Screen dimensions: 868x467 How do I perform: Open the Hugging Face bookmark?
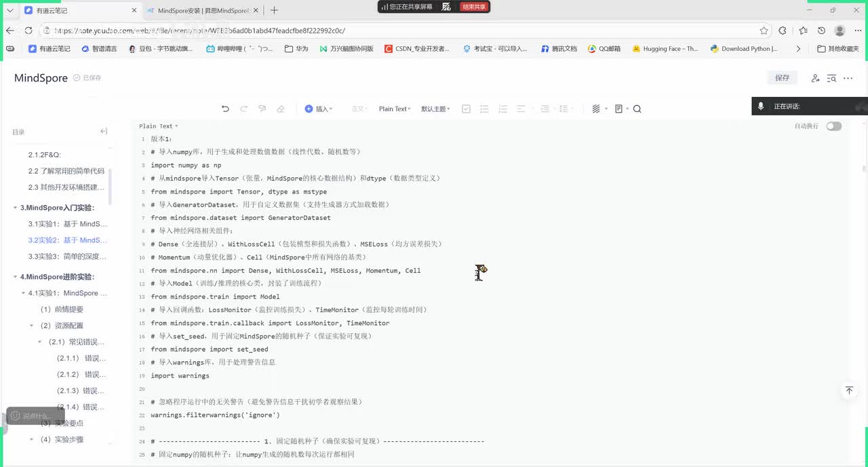coord(665,49)
